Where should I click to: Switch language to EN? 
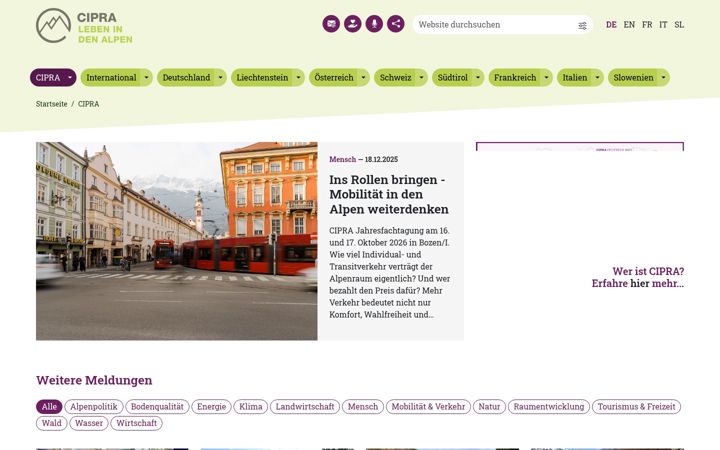(x=629, y=25)
